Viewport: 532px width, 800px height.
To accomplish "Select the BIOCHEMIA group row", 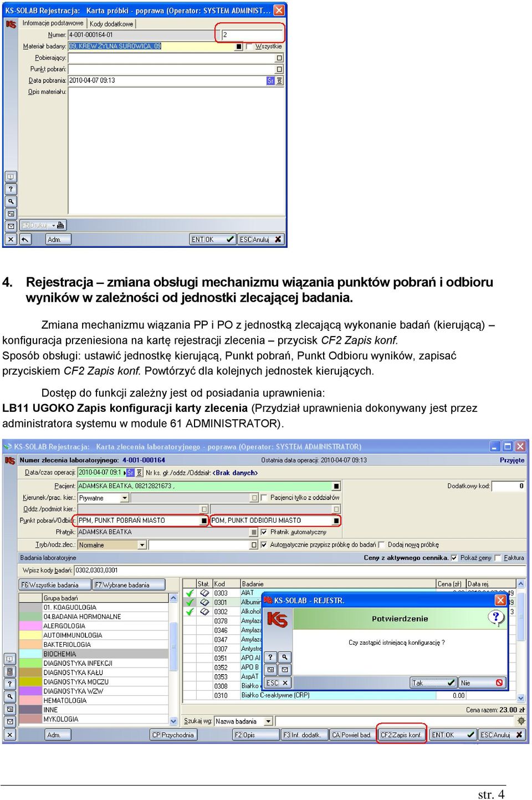I will coord(94,654).
